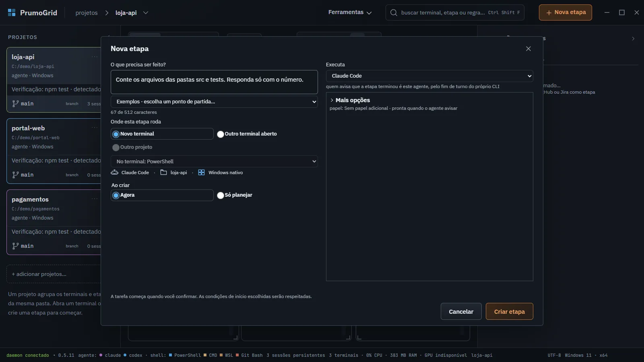Click the PowerShell shell status entry
The height and width of the screenshot is (362, 644).
[x=185, y=355]
